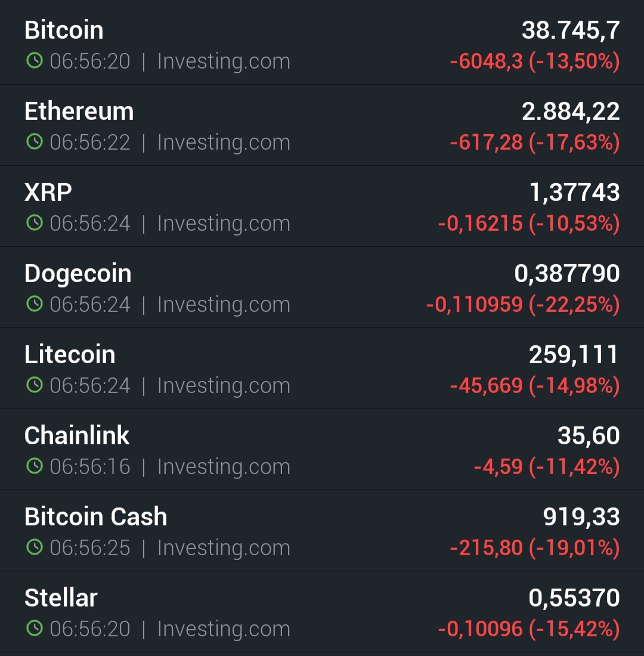Open the Dogecoin listing
Screen dimensions: 644x656
[x=322, y=287]
